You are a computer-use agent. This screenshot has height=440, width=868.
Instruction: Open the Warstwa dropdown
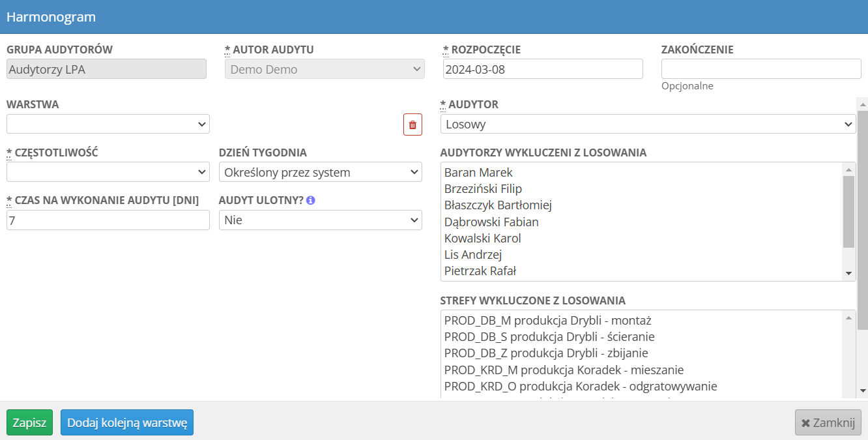(x=108, y=124)
